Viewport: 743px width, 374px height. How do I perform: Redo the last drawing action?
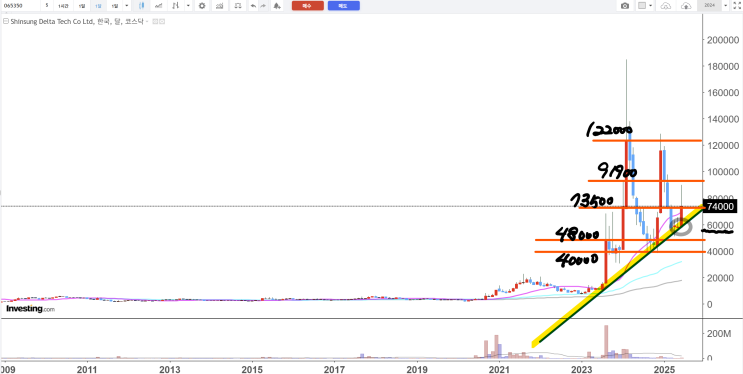263,6
